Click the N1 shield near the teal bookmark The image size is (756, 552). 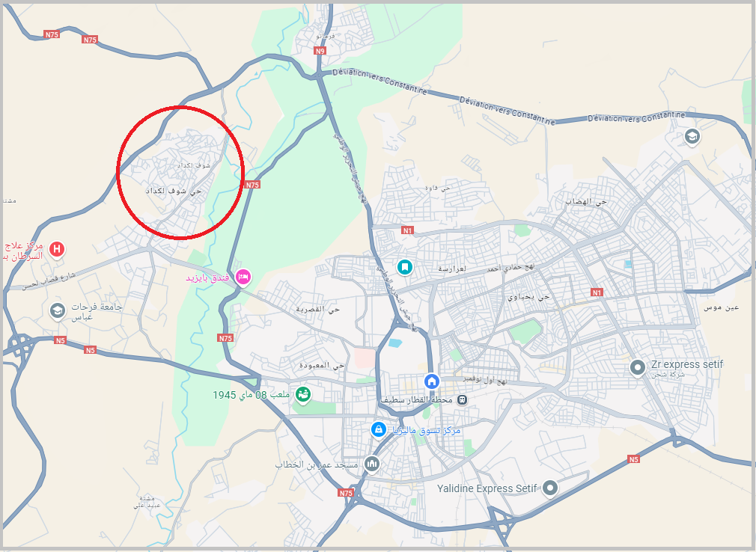point(407,230)
